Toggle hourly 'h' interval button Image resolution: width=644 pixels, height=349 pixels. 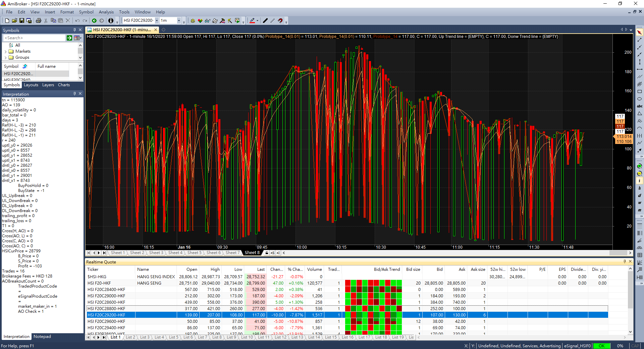coord(639,188)
